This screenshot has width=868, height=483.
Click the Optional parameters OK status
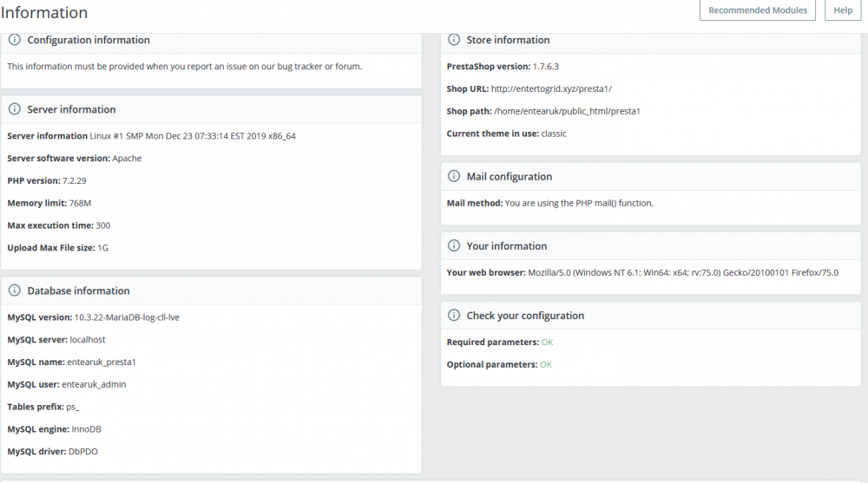pyautogui.click(x=546, y=365)
